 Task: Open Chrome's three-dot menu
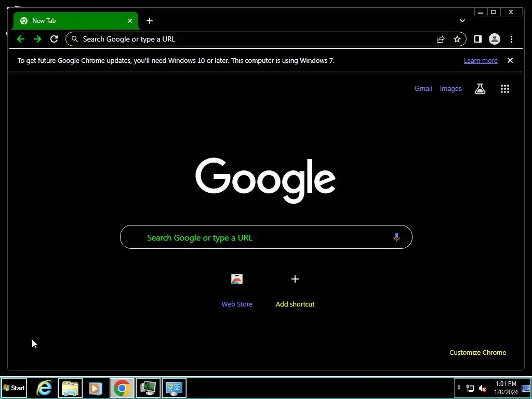(511, 39)
